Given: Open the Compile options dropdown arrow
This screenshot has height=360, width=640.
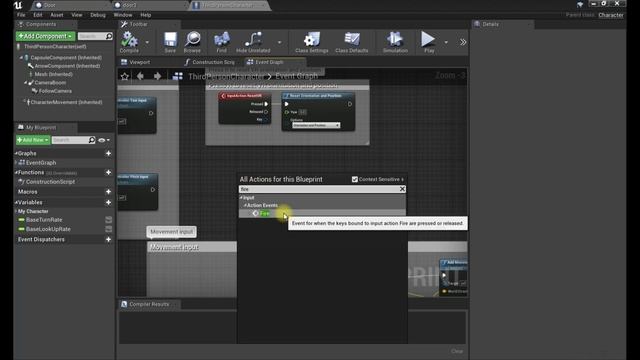Looking at the screenshot, I should (x=147, y=42).
